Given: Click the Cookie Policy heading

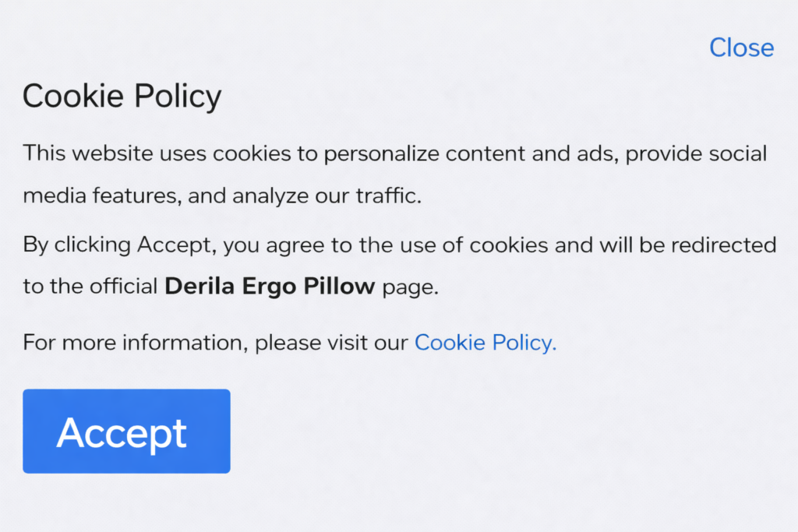Looking at the screenshot, I should 122,97.
